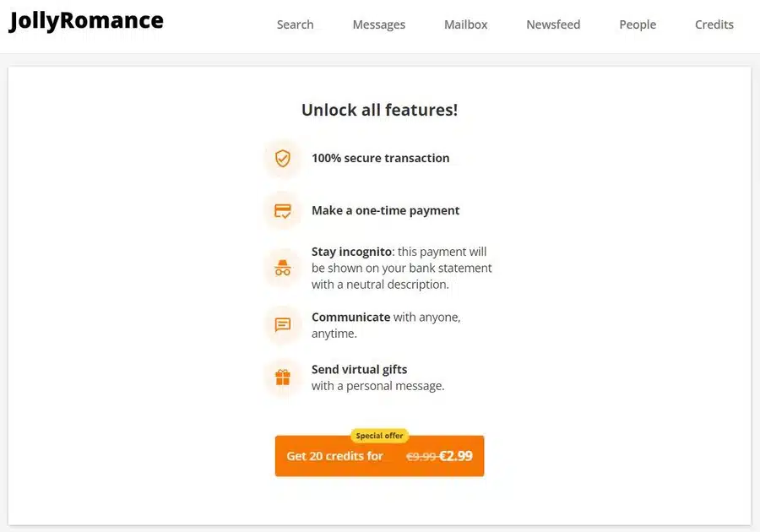This screenshot has width=760, height=532.
Task: Click the secure transaction shield icon
Action: 283,158
